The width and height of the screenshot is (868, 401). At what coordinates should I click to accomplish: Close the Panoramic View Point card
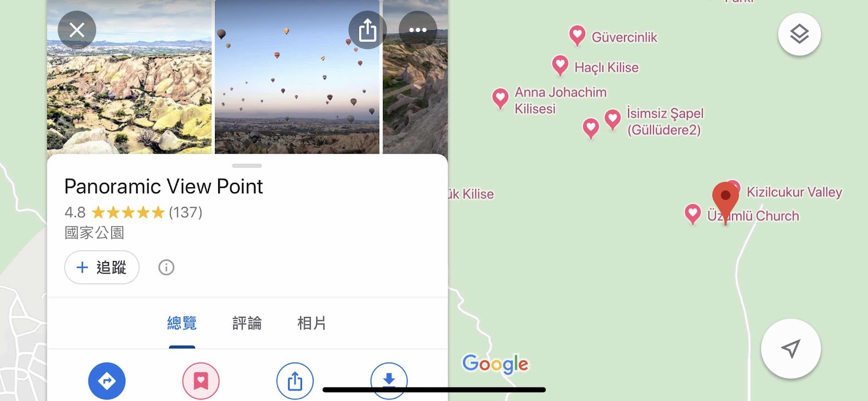77,30
